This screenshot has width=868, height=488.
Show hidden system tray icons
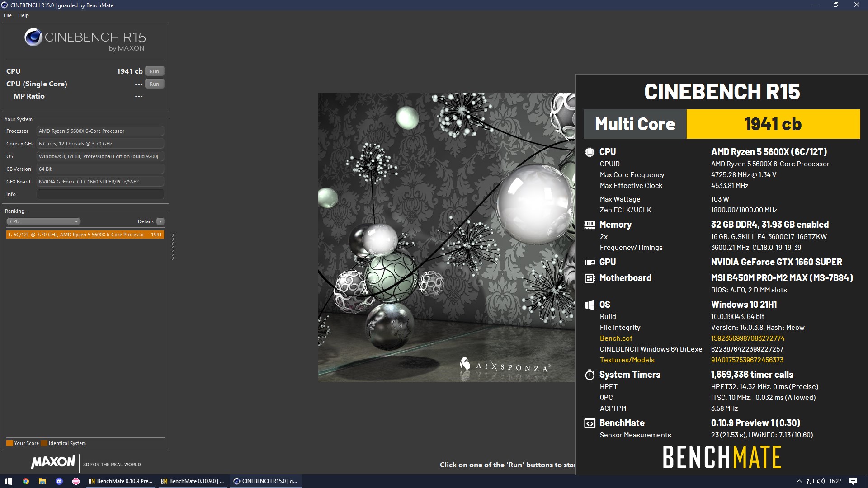click(799, 481)
